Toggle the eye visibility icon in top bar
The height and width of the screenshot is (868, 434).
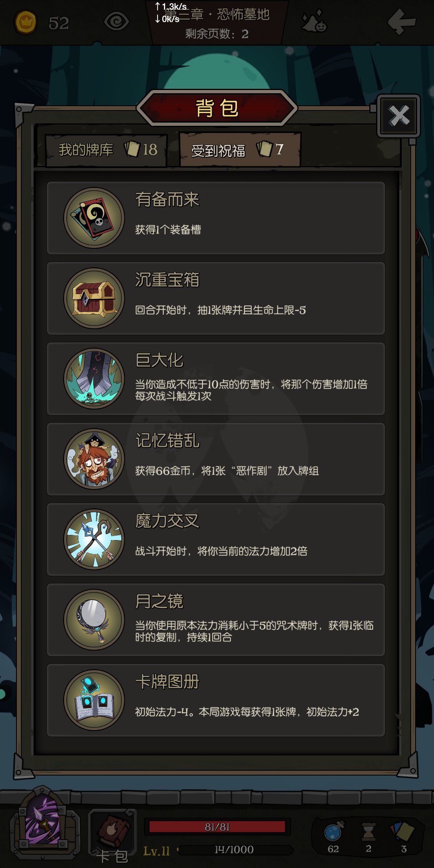pos(117,22)
